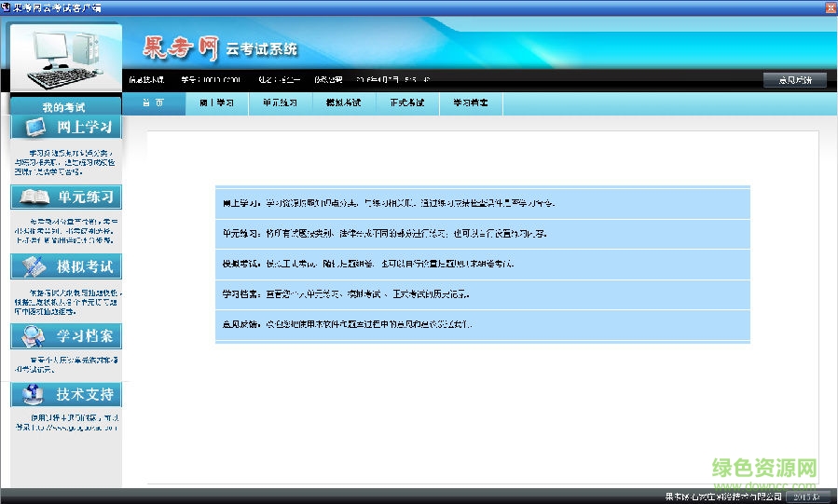The height and width of the screenshot is (504, 838).
Task: Click the 学习档案 description row in the main panel
Action: pos(483,294)
